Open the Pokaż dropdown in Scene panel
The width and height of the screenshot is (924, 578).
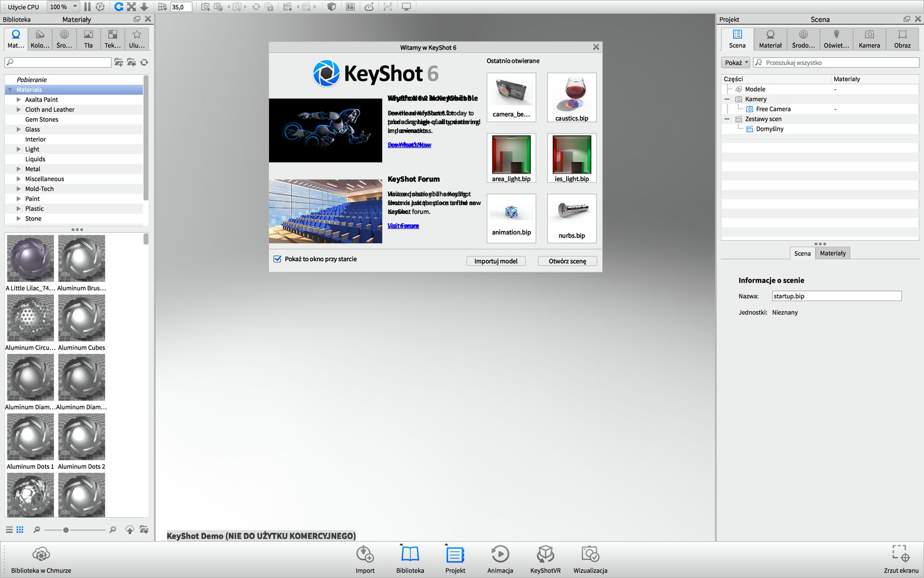[x=735, y=62]
